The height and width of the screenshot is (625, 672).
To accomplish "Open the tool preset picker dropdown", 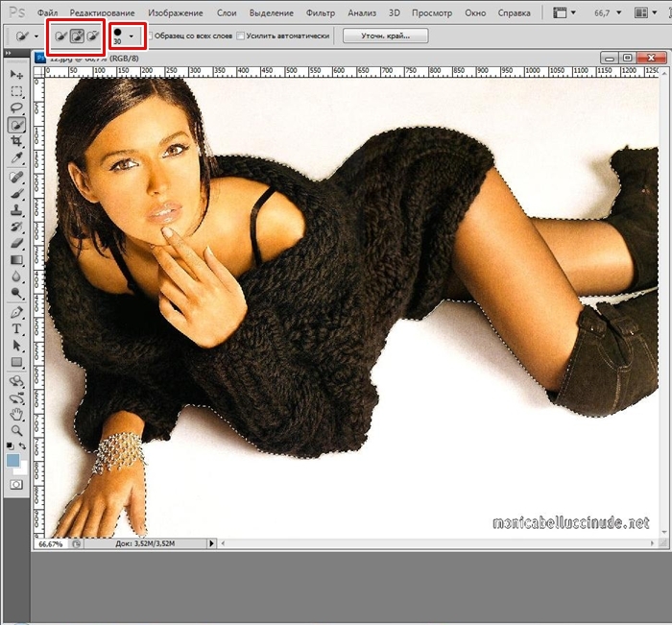I will pos(36,36).
